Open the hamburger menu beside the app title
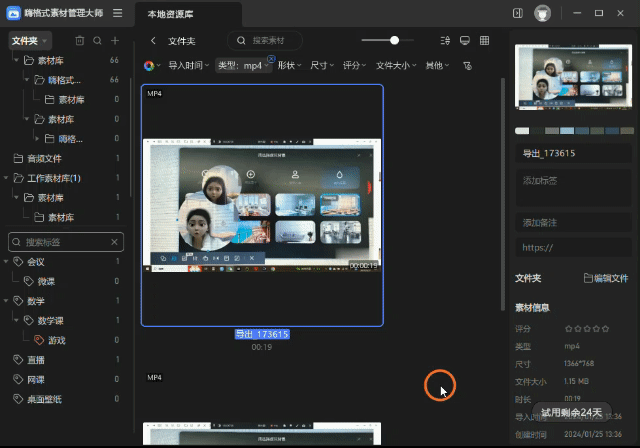Viewport: 640px width, 448px height. [x=118, y=13]
